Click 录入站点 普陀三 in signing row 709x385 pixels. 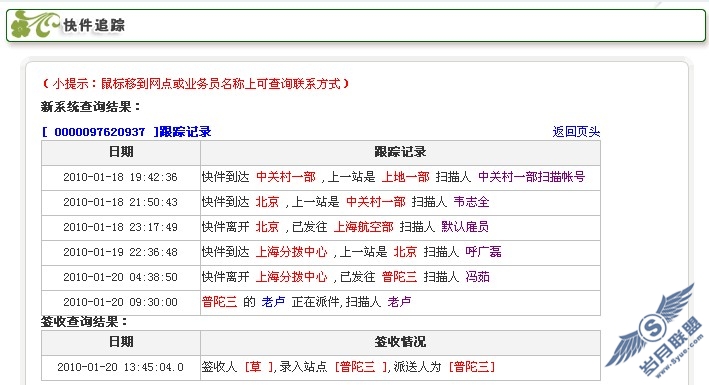[358, 366]
